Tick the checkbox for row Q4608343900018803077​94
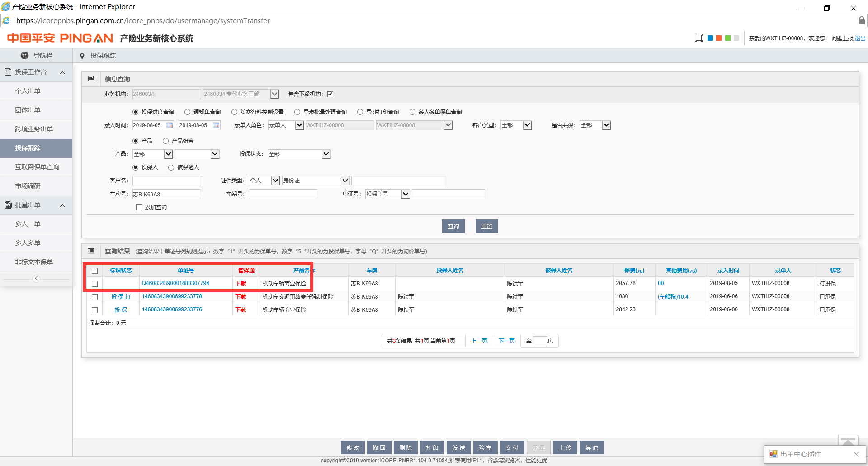 [x=94, y=284]
